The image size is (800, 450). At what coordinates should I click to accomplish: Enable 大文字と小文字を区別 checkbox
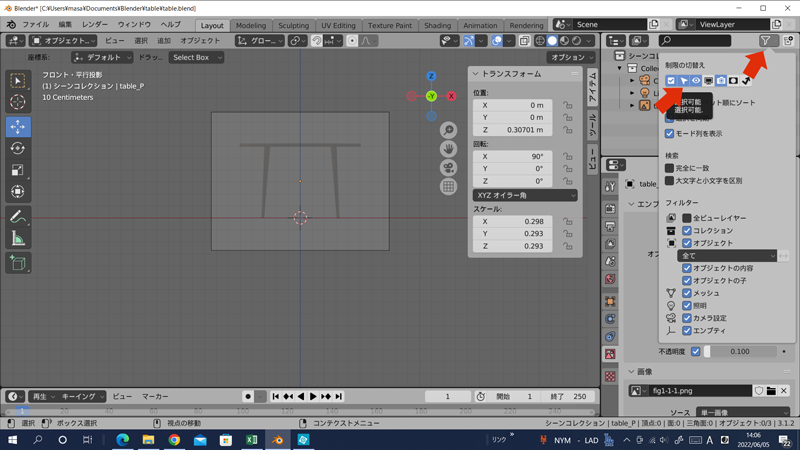point(669,181)
